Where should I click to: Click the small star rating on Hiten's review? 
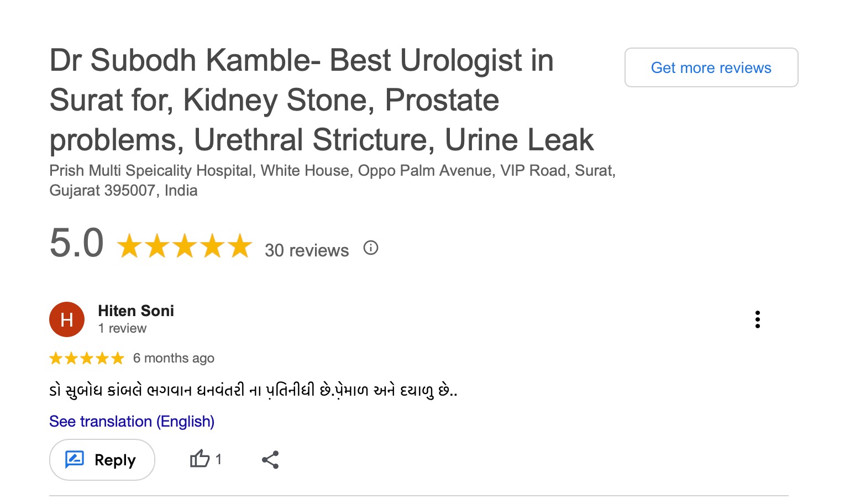tap(87, 359)
